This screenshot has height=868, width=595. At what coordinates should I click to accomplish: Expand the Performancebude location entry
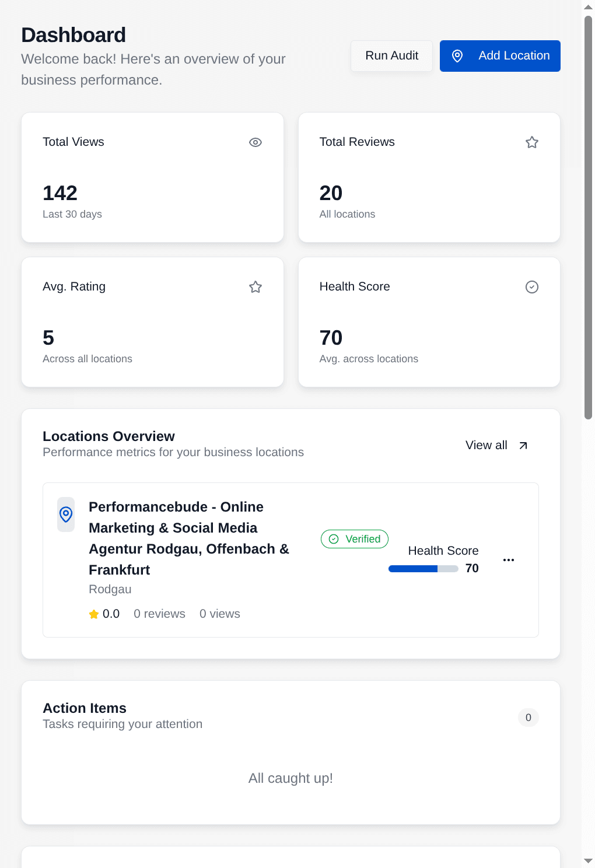coord(188,538)
